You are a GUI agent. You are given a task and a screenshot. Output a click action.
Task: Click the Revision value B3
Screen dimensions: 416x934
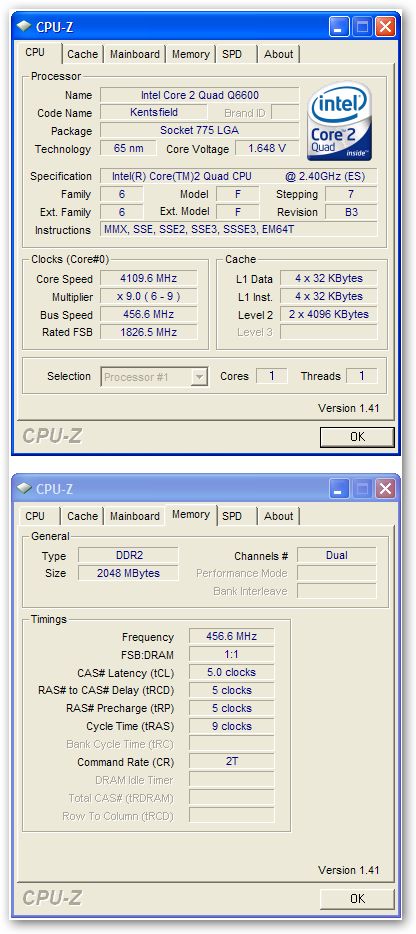pos(350,212)
